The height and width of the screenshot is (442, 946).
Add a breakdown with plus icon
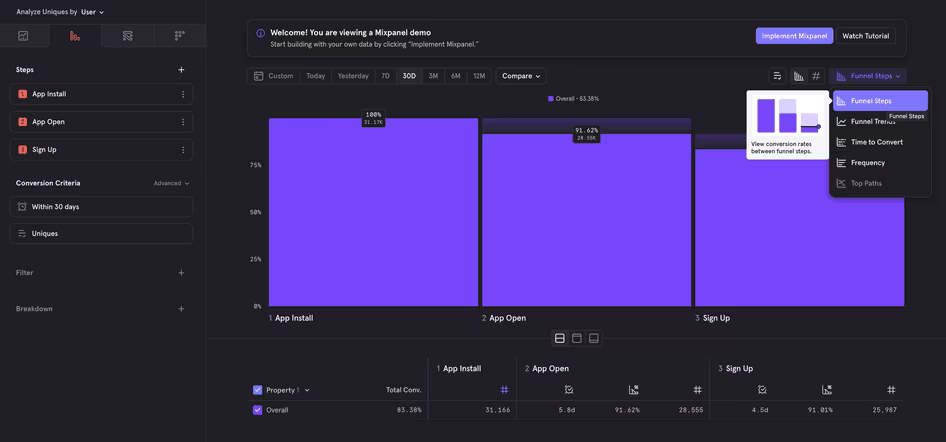(x=181, y=309)
